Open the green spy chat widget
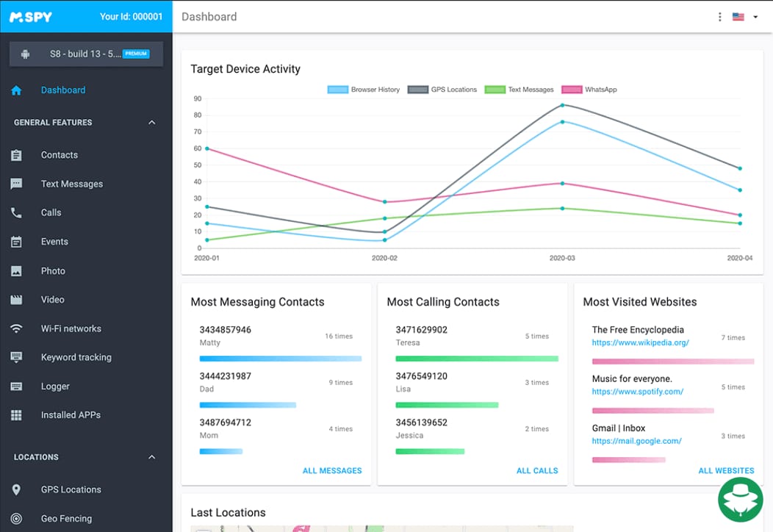This screenshot has width=773, height=532. [740, 500]
